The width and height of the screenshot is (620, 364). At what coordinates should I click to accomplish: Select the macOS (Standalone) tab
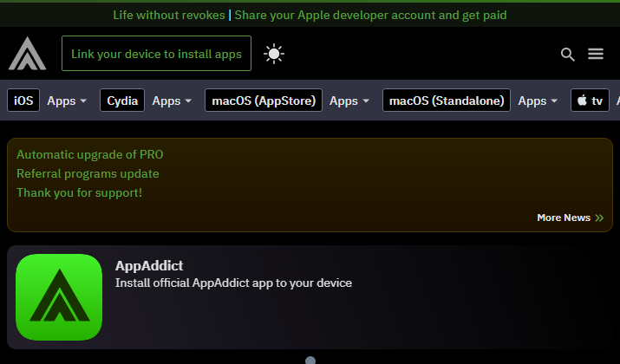[447, 101]
